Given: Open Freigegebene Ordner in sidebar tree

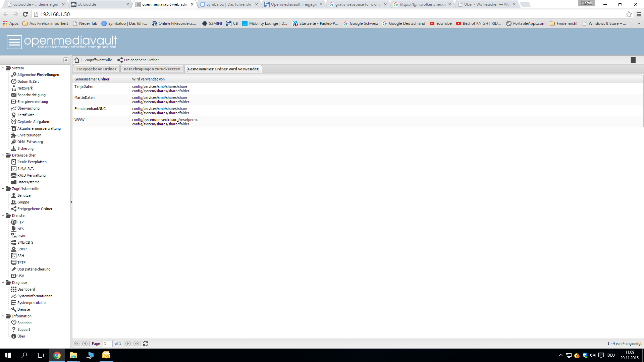Looking at the screenshot, I should (35, 209).
